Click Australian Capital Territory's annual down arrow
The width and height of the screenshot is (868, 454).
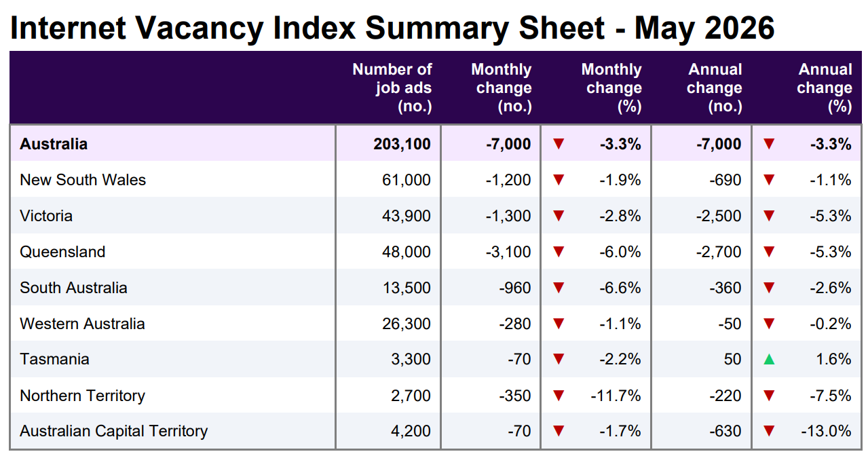click(769, 431)
